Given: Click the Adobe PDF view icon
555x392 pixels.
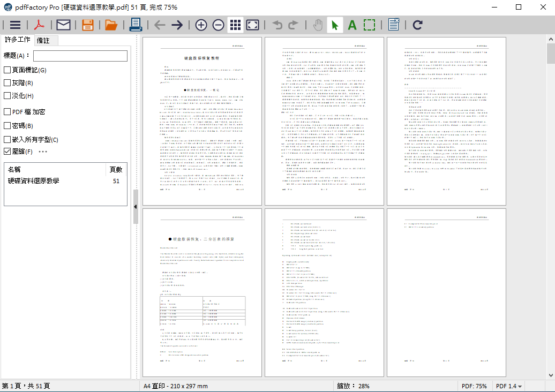Looking at the screenshot, I should point(40,25).
